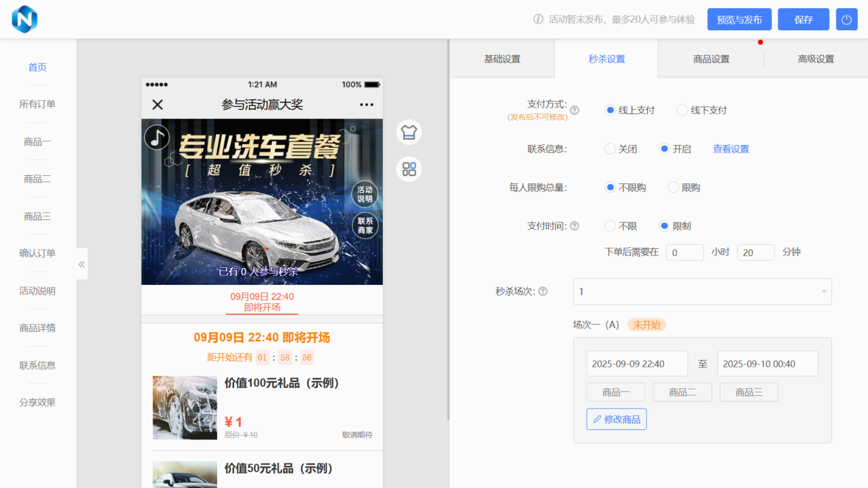Click the N logo in top-left corner
The image size is (868, 488).
point(25,19)
